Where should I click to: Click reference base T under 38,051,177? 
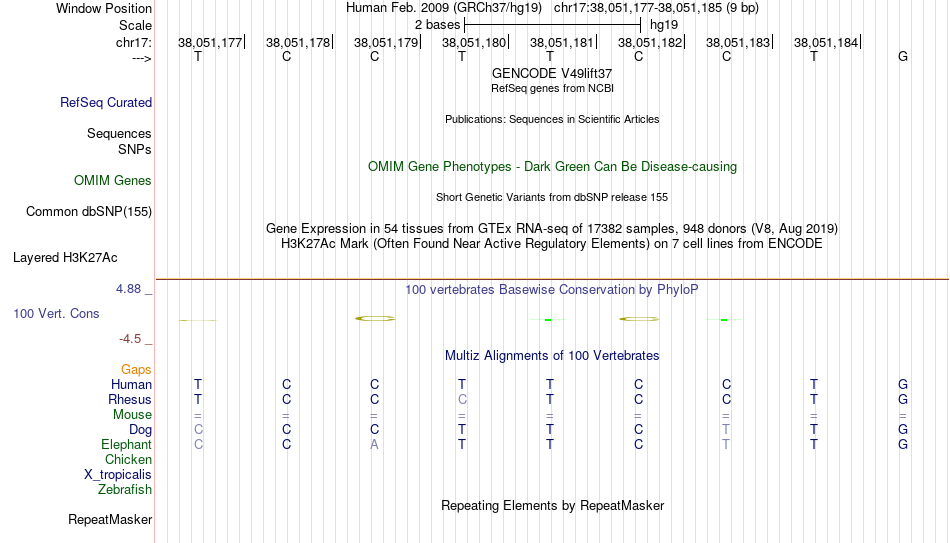tap(198, 56)
